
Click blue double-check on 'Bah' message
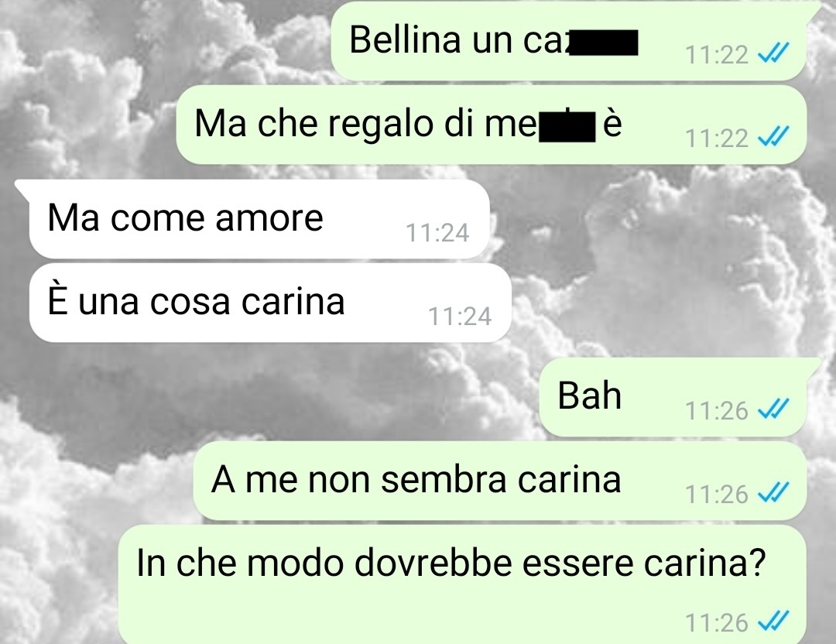(773, 409)
